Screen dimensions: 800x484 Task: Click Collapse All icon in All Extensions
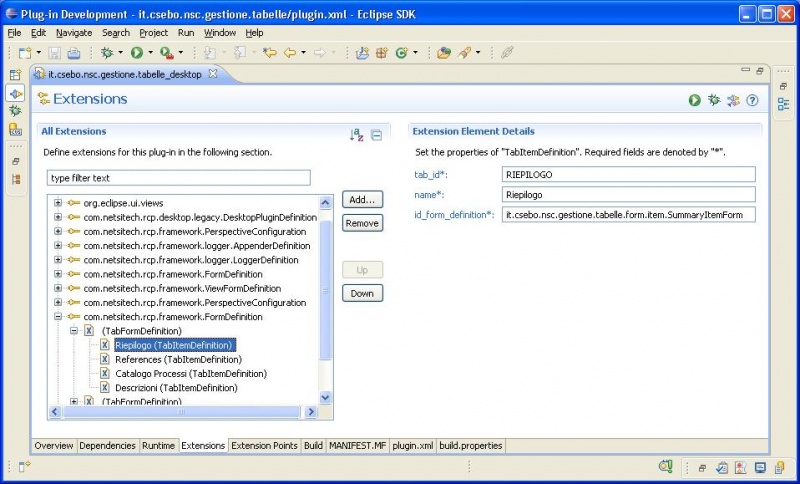(x=376, y=135)
